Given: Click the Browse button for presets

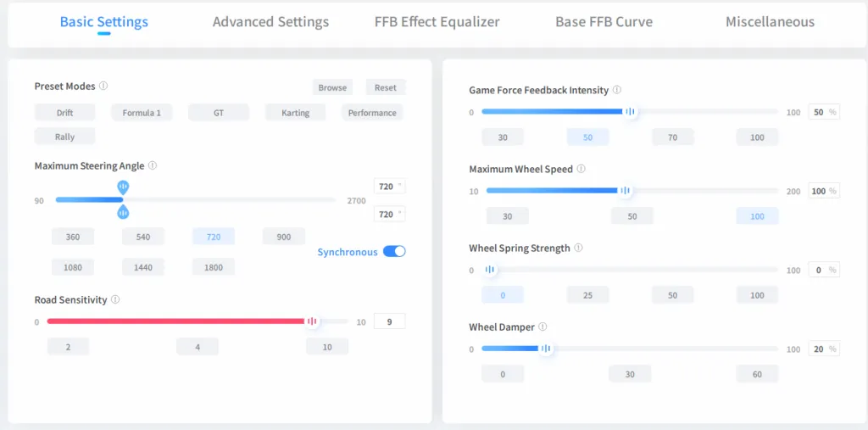Looking at the screenshot, I should 332,87.
